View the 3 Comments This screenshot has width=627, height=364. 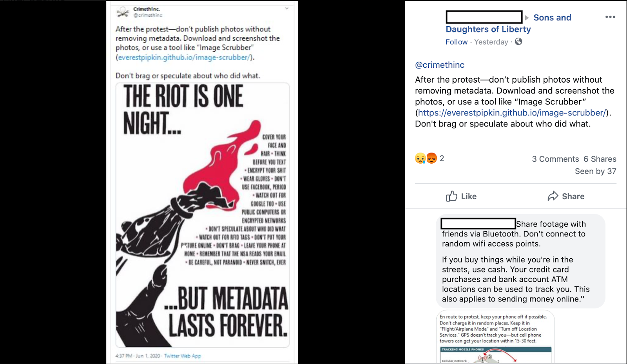pyautogui.click(x=555, y=159)
